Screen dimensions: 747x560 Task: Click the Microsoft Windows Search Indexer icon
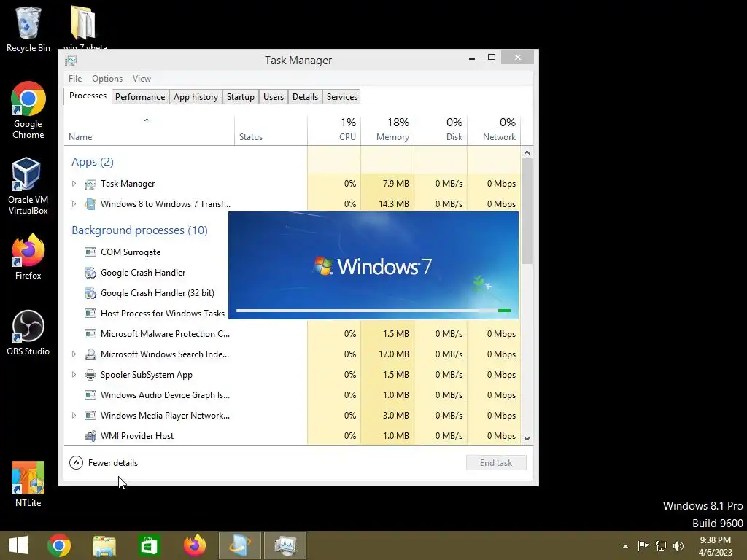[90, 354]
